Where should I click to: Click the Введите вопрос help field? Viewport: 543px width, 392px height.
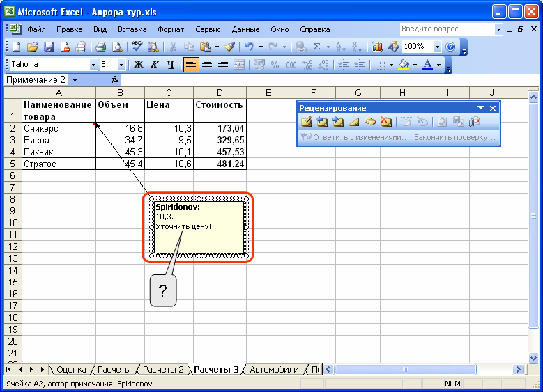click(x=447, y=29)
